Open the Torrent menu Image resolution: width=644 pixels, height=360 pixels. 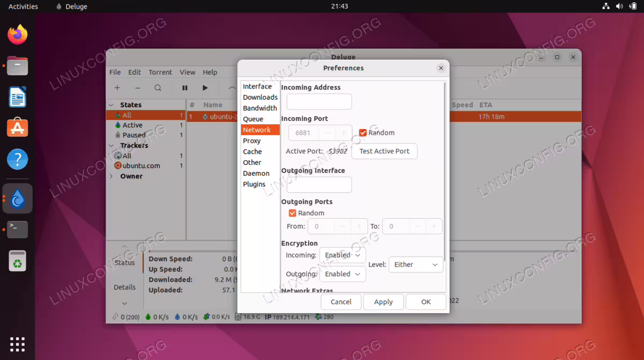click(160, 72)
